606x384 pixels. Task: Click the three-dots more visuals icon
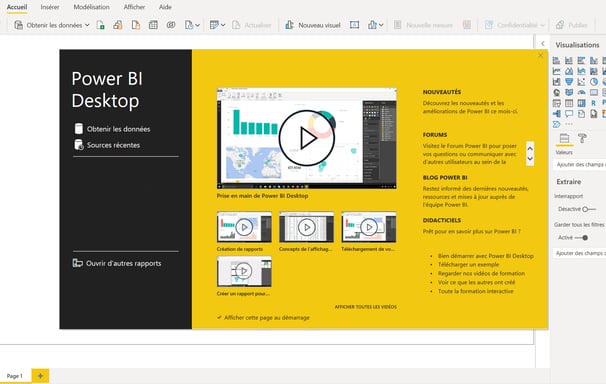click(x=569, y=124)
